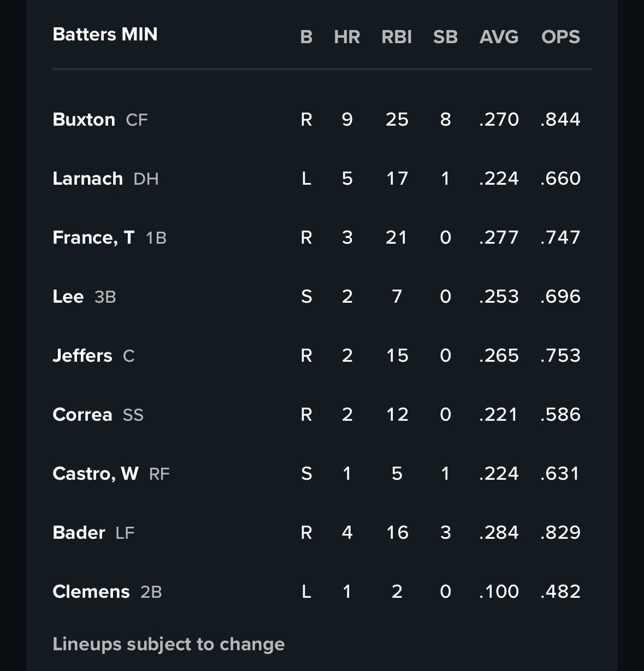Click Buxton's .844 OPS value

(x=560, y=120)
